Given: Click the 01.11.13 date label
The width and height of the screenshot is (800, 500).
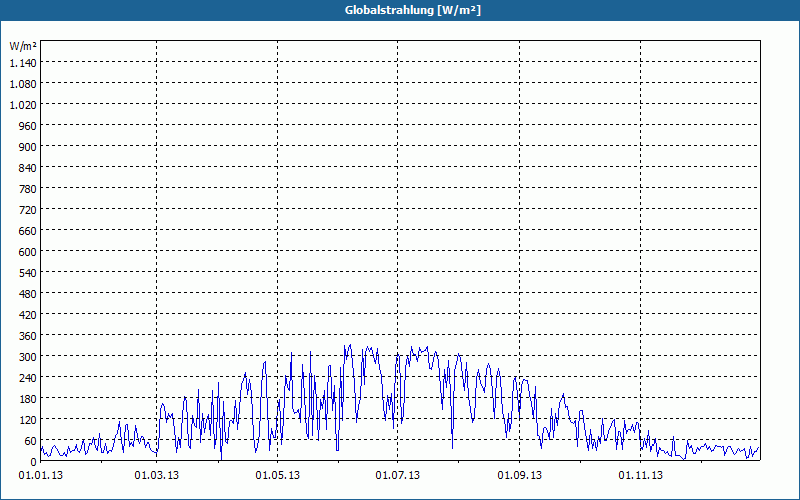Looking at the screenshot, I should (x=640, y=476).
